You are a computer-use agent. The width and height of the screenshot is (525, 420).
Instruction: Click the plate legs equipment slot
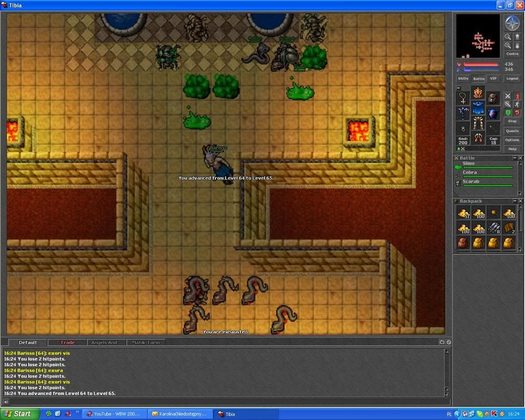click(478, 123)
